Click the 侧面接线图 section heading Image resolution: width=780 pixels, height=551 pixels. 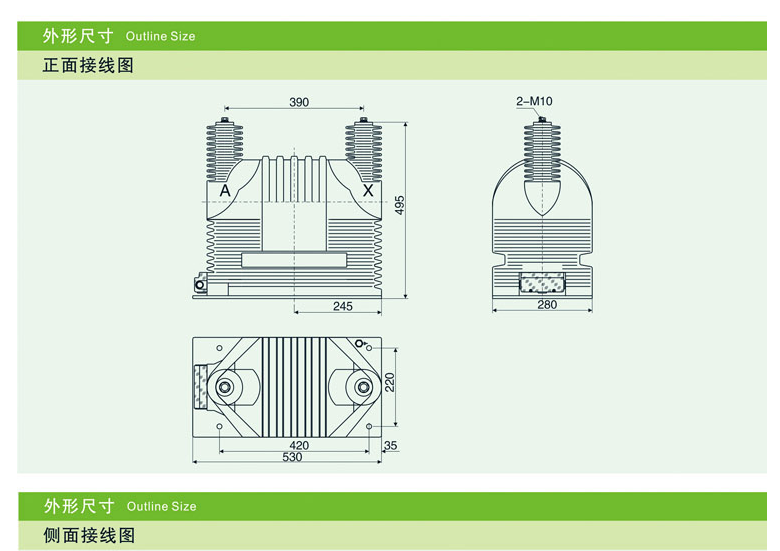point(89,535)
